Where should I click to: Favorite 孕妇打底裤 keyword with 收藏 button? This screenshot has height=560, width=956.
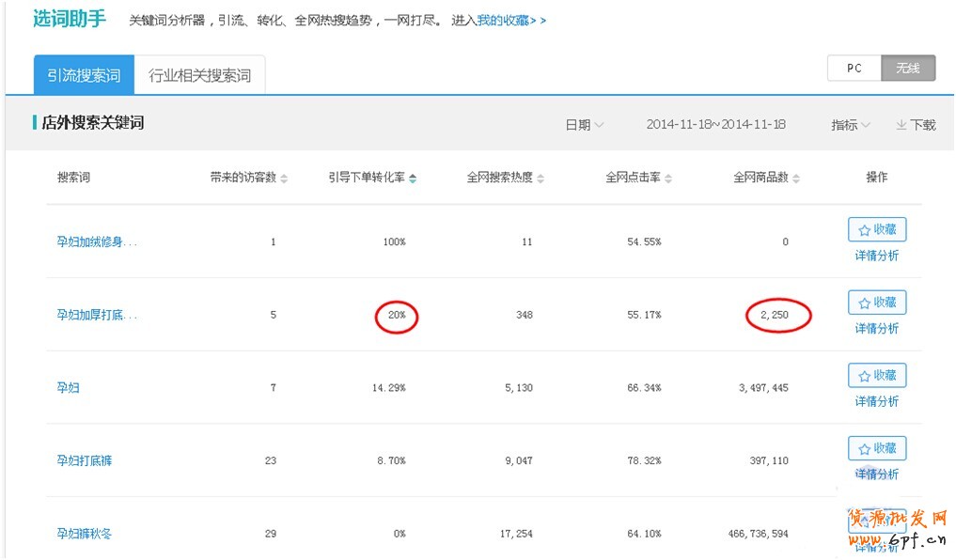[x=877, y=448]
